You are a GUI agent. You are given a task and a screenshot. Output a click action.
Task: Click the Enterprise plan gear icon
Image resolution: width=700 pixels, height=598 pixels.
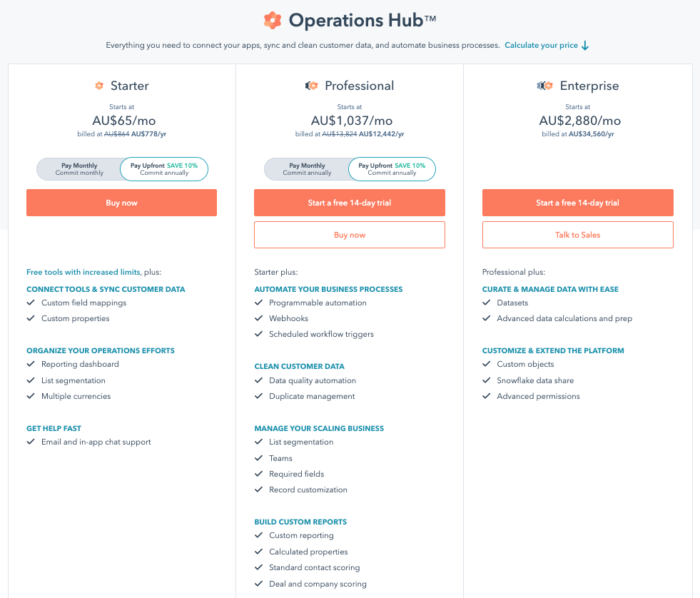tap(544, 85)
